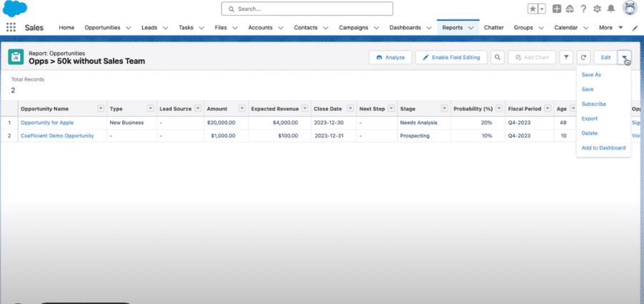This screenshot has height=304, width=644.
Task: Open Probability (%) column menu arrow
Action: click(x=499, y=109)
